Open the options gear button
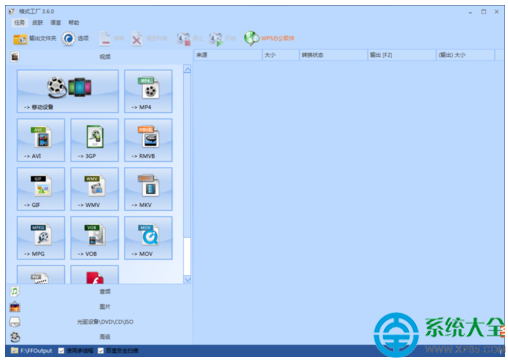The height and width of the screenshot is (360, 508). click(75, 39)
